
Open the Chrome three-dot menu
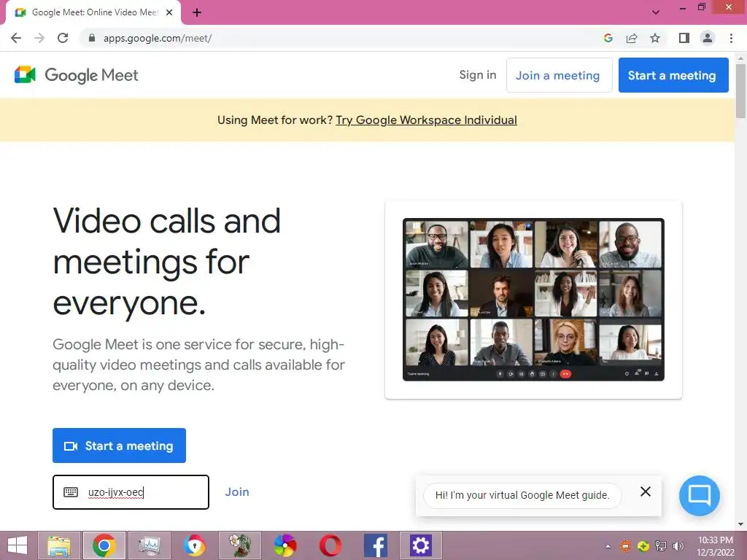pos(731,38)
